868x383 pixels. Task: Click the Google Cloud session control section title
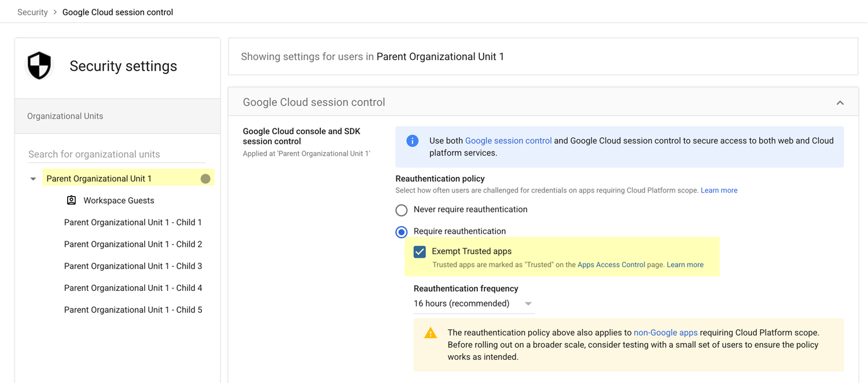[314, 102]
